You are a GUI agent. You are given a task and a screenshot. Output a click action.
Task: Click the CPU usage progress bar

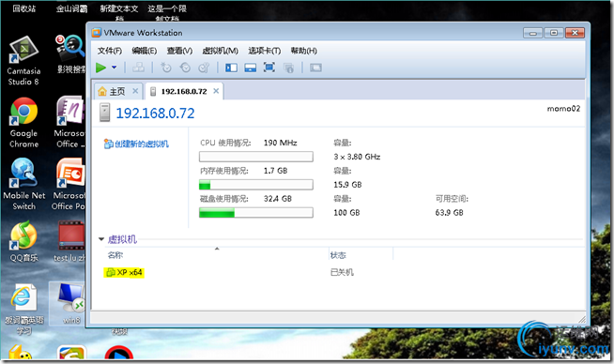coord(256,157)
